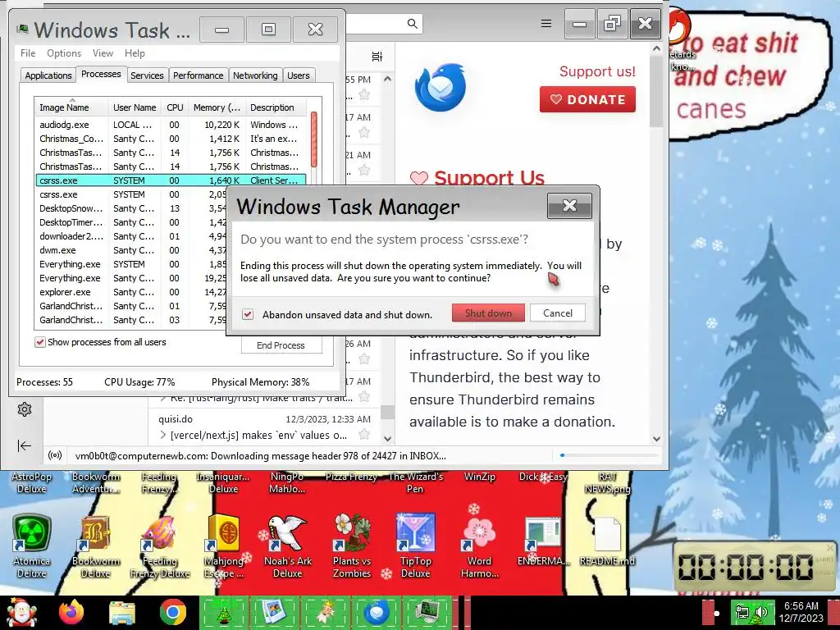Open File Explorer from the taskbar
This screenshot has width=840, height=630.
pyautogui.click(x=122, y=612)
